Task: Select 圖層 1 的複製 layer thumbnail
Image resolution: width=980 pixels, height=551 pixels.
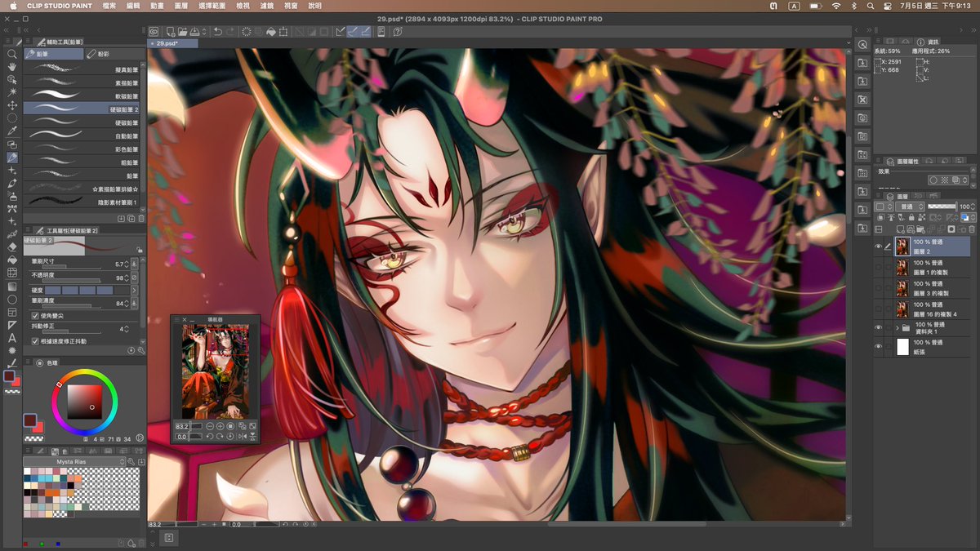Action: [x=902, y=267]
